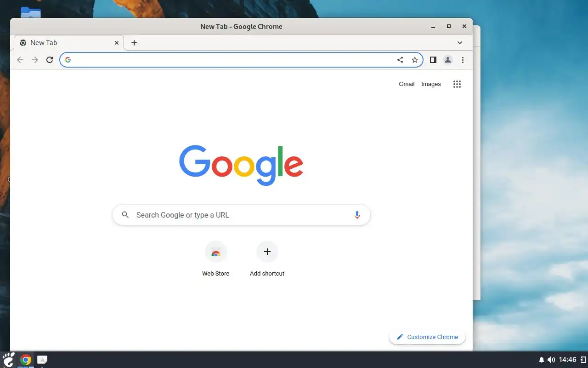This screenshot has width=588, height=368.
Task: Start voice search with microphone icon
Action: [x=357, y=215]
